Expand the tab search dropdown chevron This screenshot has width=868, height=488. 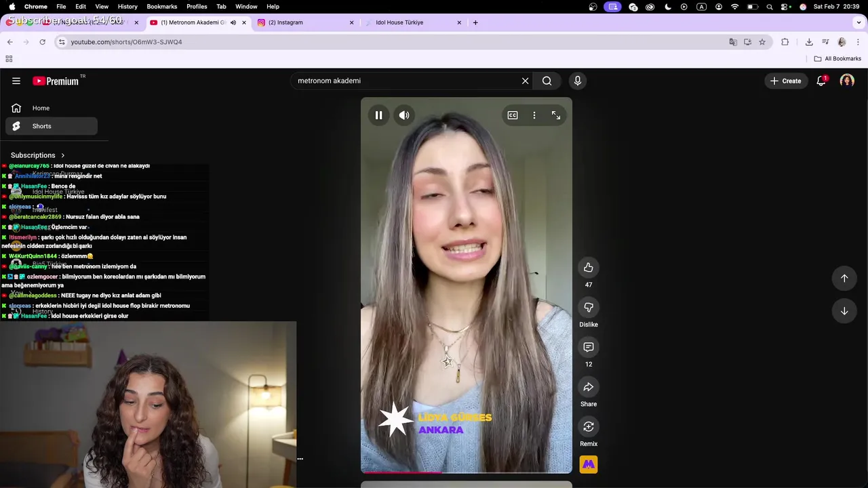859,22
